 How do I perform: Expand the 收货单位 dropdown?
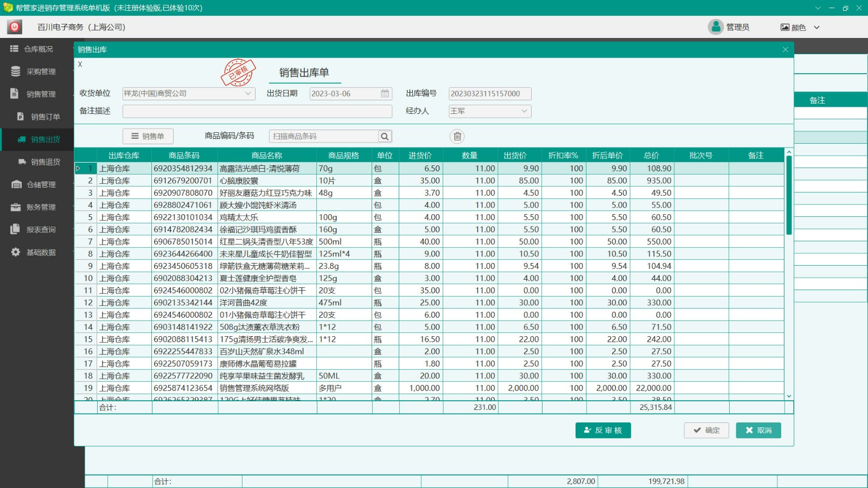click(248, 94)
